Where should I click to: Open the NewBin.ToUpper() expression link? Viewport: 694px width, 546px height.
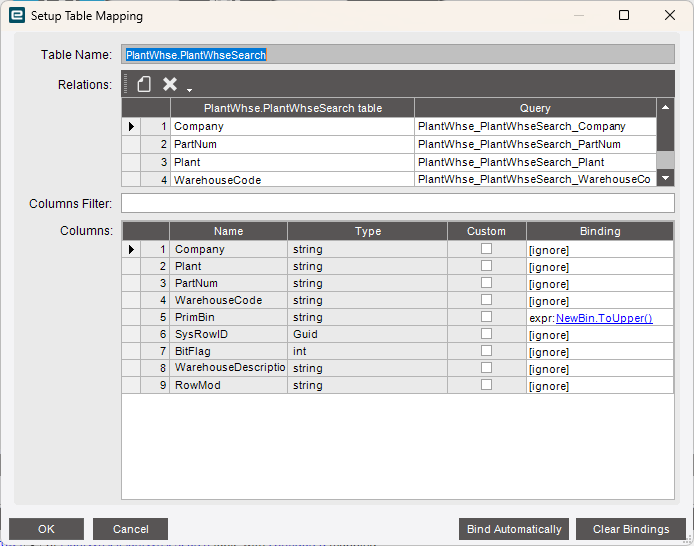pyautogui.click(x=604, y=318)
